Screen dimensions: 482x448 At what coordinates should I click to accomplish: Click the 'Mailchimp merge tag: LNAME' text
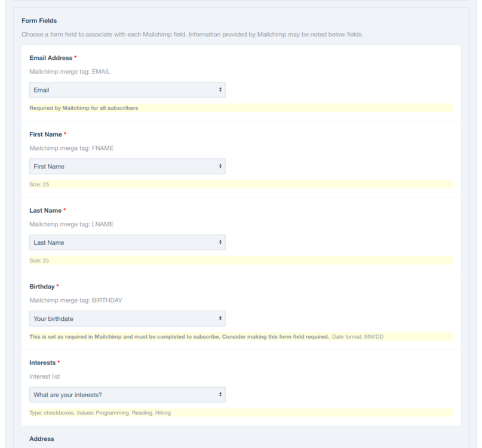pos(71,224)
